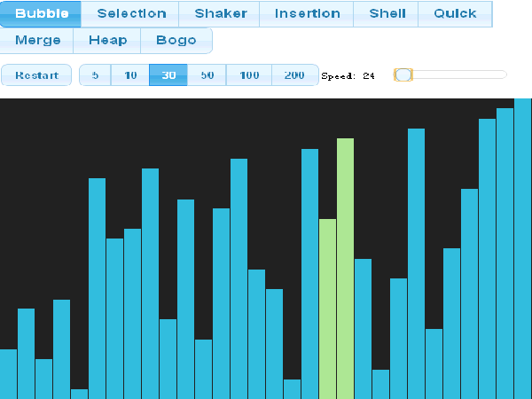532x399 pixels.
Task: Click the speed slider handle
Action: tap(403, 75)
